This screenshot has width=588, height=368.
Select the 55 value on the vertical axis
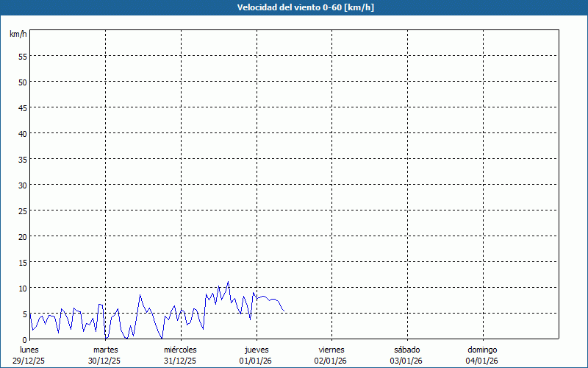[22, 56]
